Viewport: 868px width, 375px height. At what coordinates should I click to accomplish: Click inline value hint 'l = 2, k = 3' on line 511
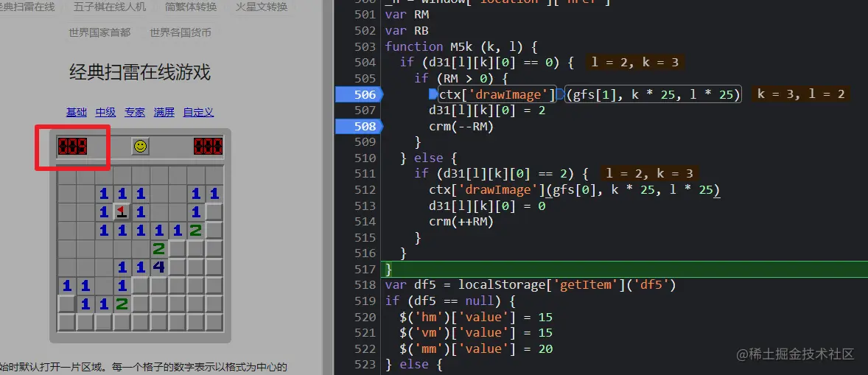point(649,174)
